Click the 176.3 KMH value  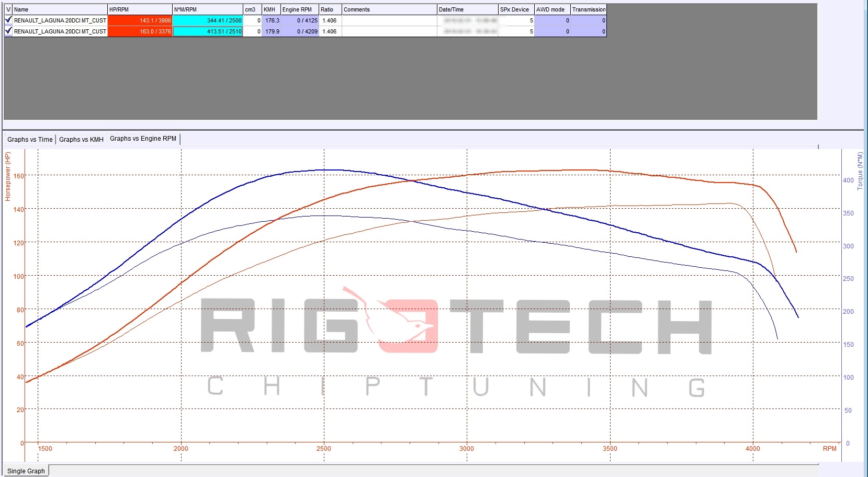pyautogui.click(x=272, y=20)
